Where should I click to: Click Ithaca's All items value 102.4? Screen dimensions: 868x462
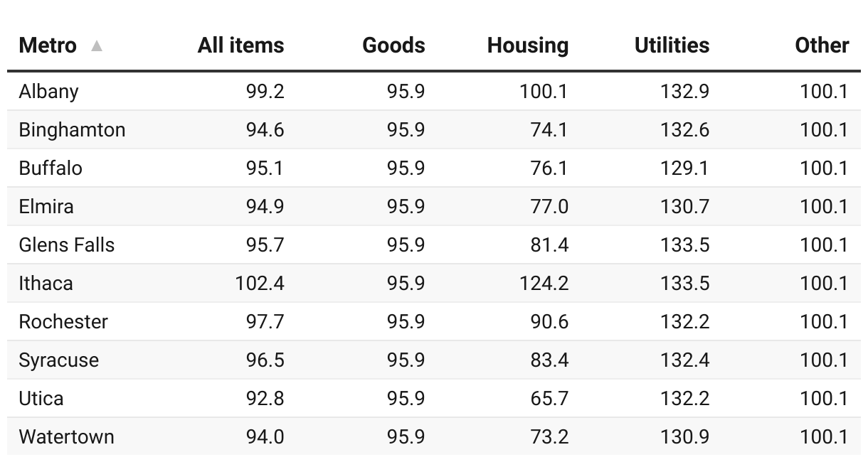click(260, 284)
